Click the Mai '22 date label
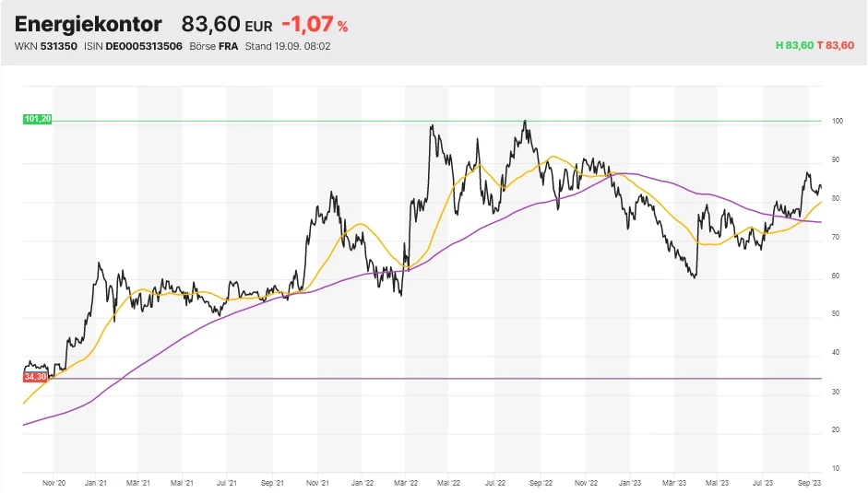The image size is (868, 493). click(449, 482)
